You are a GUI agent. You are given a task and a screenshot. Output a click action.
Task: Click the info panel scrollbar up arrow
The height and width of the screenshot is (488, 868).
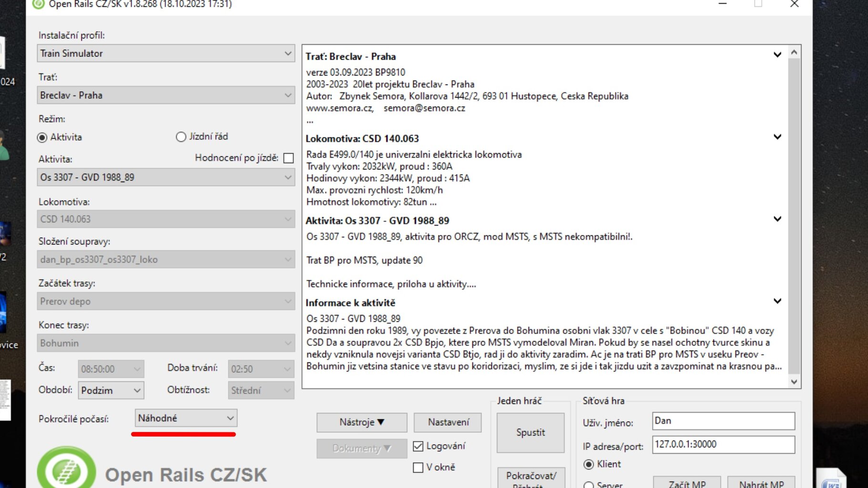click(794, 52)
